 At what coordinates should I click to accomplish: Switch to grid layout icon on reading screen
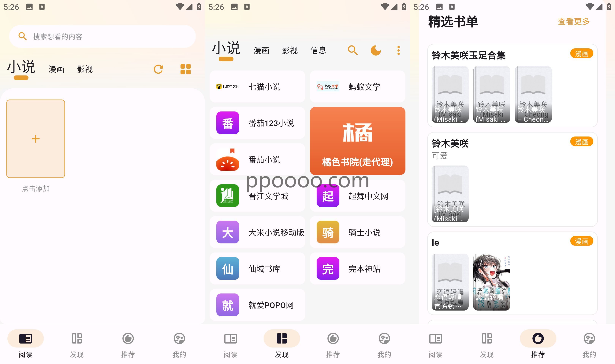186,69
